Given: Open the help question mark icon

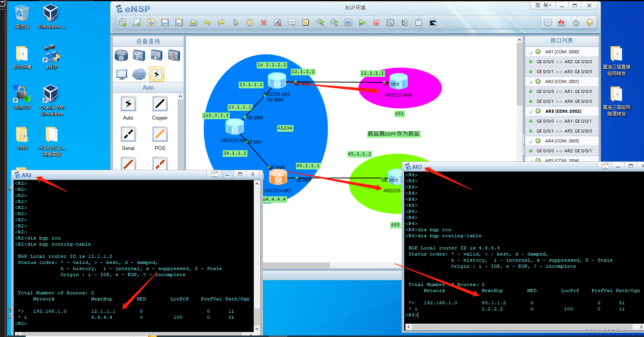Looking at the screenshot, I should pos(590,22).
